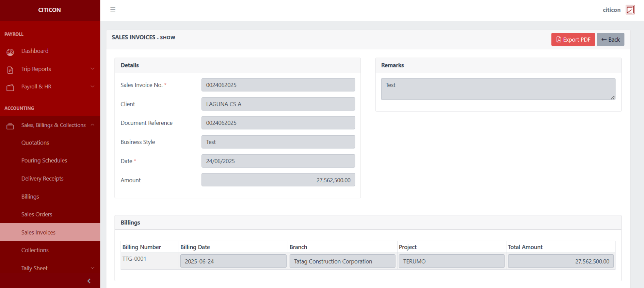This screenshot has width=644, height=288.
Task: Go to Delivery Receipts page
Action: [x=42, y=179]
